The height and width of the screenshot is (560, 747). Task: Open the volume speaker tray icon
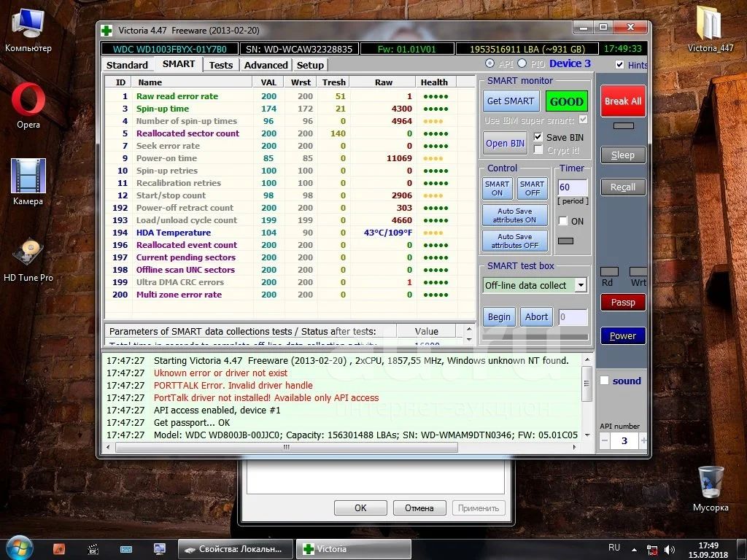click(670, 550)
